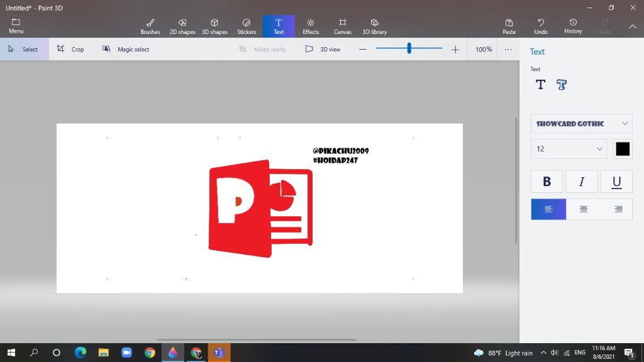
Task: Open the weather 88°F Light rain widget
Action: (503, 353)
